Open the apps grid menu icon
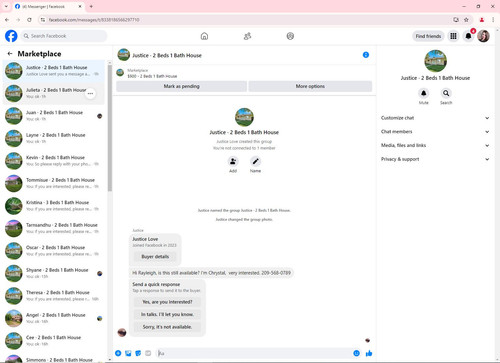Screen dimensions: 500x363 [x=453, y=36]
